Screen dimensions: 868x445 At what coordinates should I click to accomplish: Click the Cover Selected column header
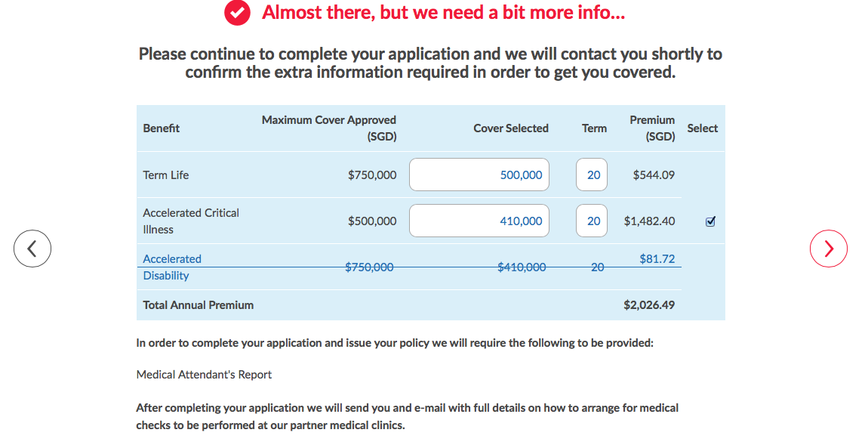point(511,128)
